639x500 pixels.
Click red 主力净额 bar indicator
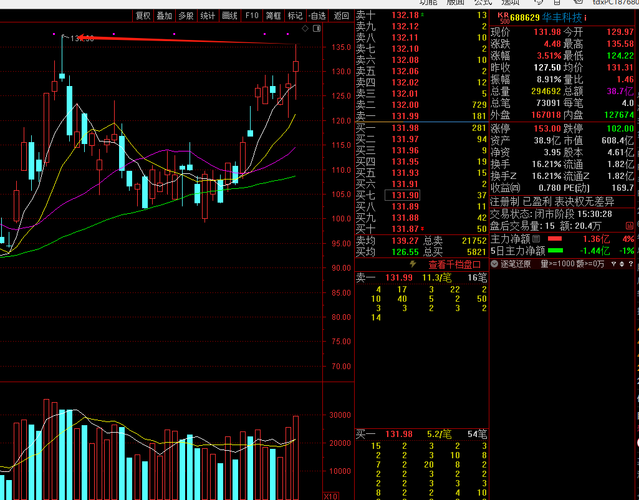click(x=555, y=239)
